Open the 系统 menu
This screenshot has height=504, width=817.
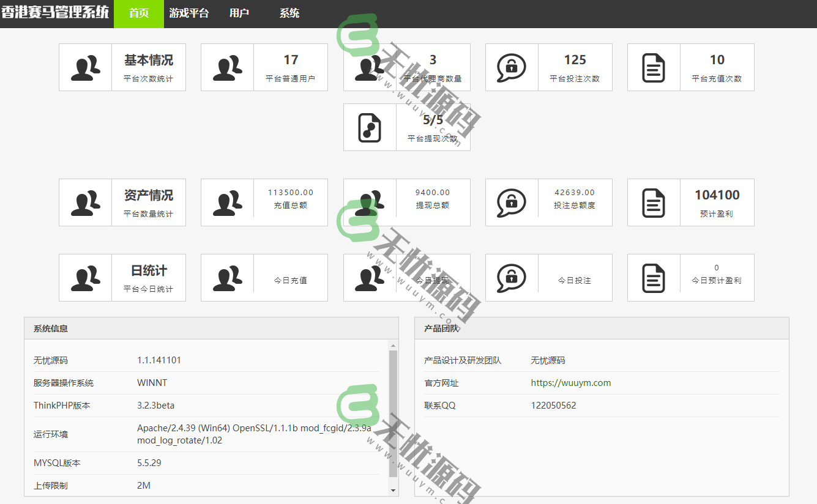(289, 13)
